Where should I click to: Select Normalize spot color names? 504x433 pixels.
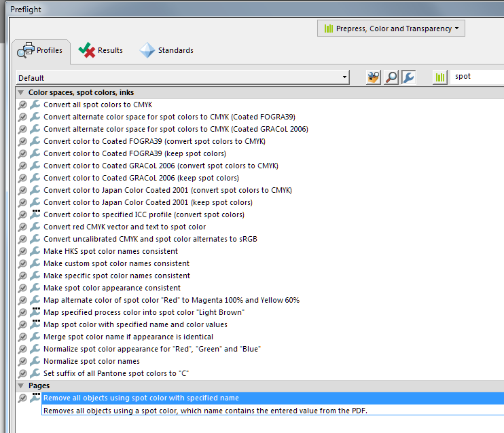[x=92, y=361]
